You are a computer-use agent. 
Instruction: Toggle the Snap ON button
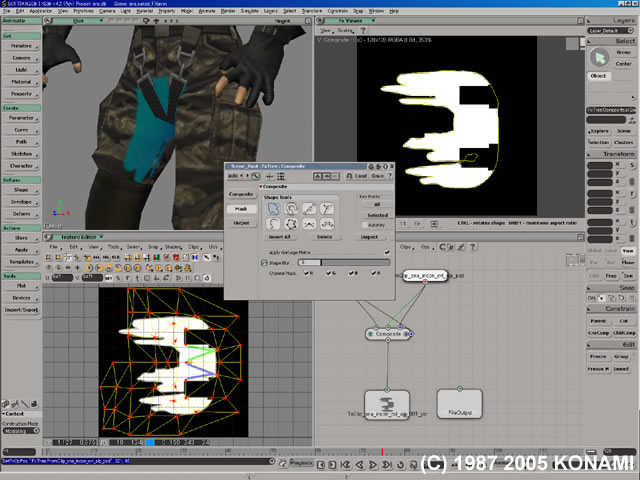pyautogui.click(x=592, y=298)
